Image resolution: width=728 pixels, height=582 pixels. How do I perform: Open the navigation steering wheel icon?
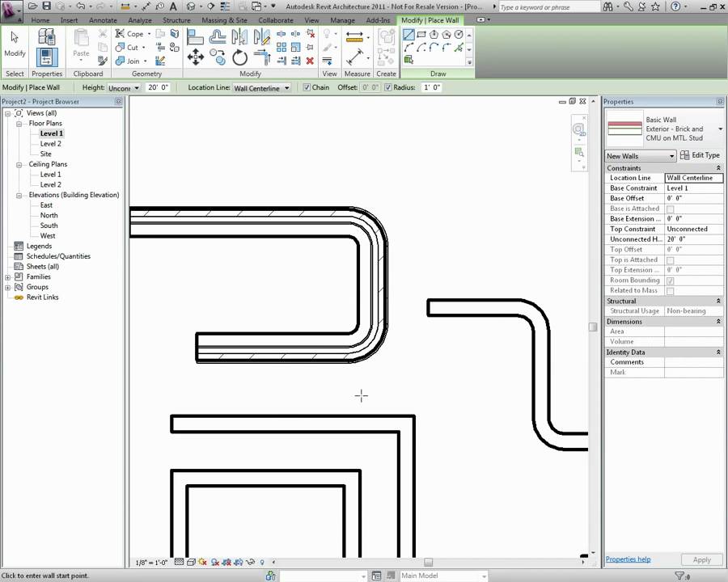(x=578, y=129)
